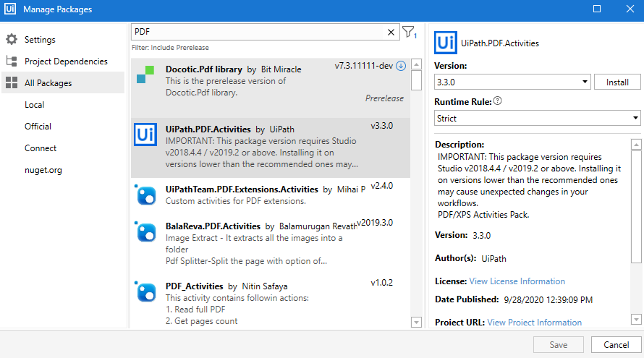Select the Connect package feed

pos(41,148)
